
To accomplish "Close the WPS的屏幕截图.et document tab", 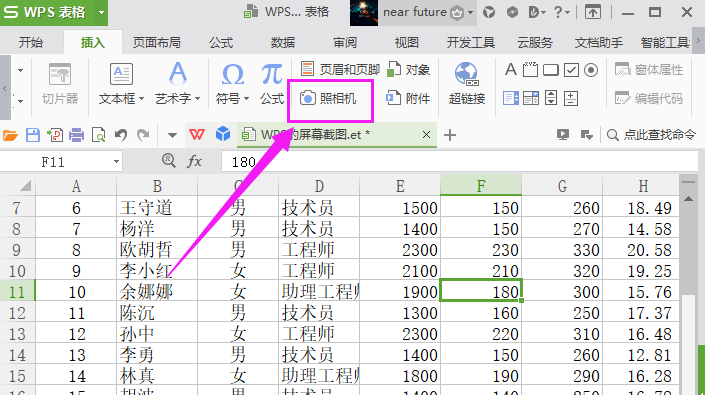I will pos(426,134).
